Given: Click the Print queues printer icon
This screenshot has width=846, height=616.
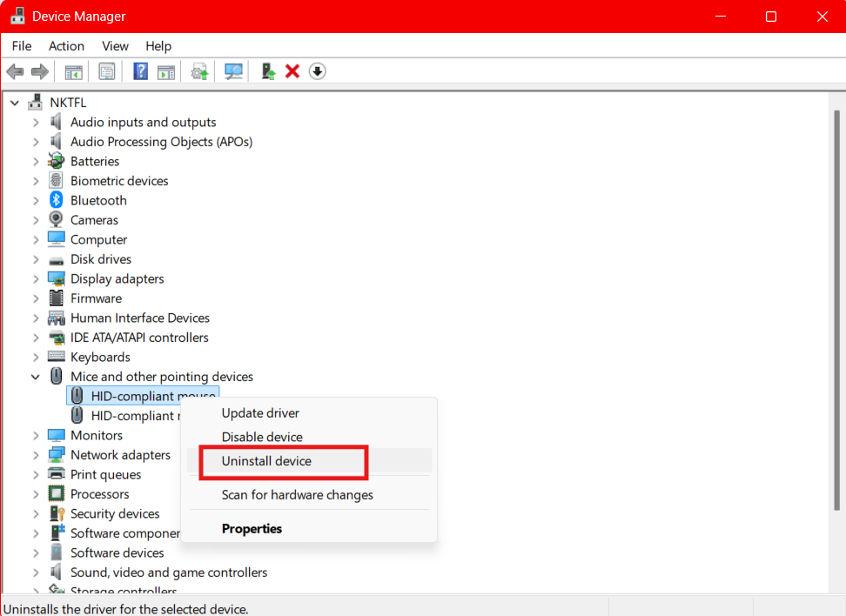Looking at the screenshot, I should (x=56, y=474).
